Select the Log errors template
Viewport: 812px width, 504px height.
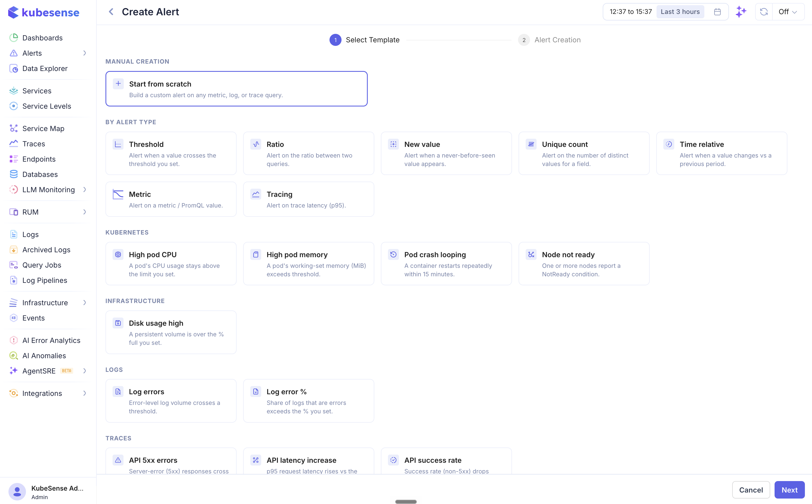(171, 401)
